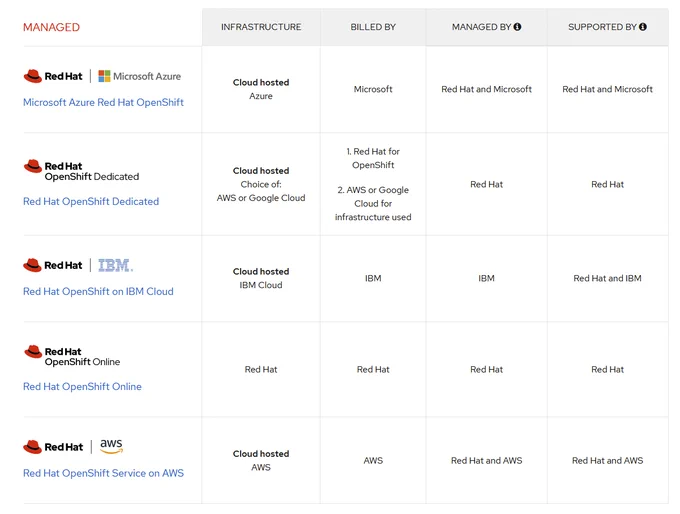680x514 pixels.
Task: Click the Microsoft Azure logo
Action: tap(140, 76)
